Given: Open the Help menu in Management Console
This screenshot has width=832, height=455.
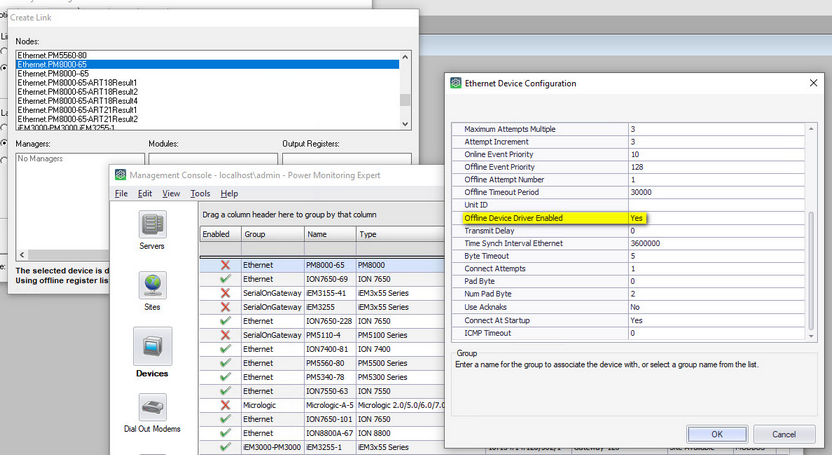Looking at the screenshot, I should pos(229,194).
